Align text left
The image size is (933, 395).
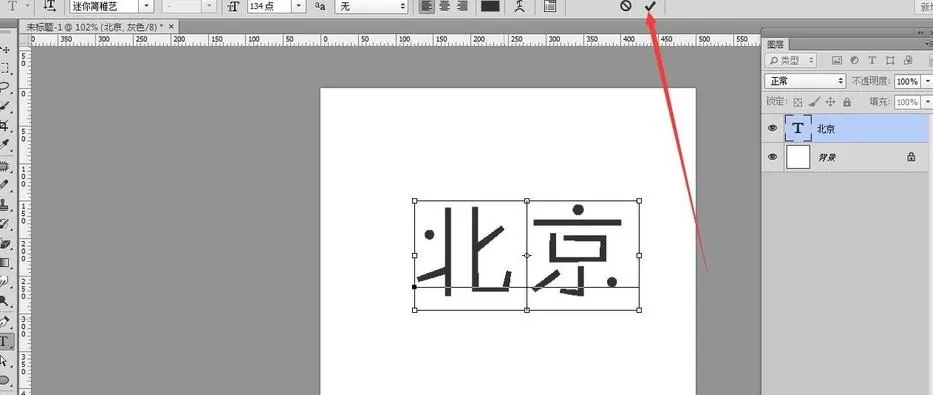coord(426,6)
